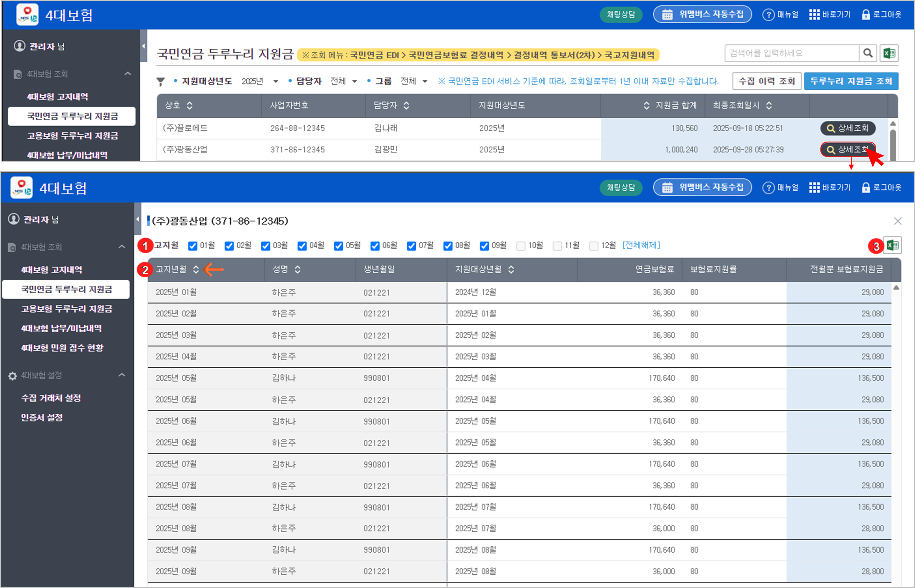Select 고용보험 두루누리 지원금 menu
This screenshot has width=915, height=588.
pyautogui.click(x=67, y=309)
